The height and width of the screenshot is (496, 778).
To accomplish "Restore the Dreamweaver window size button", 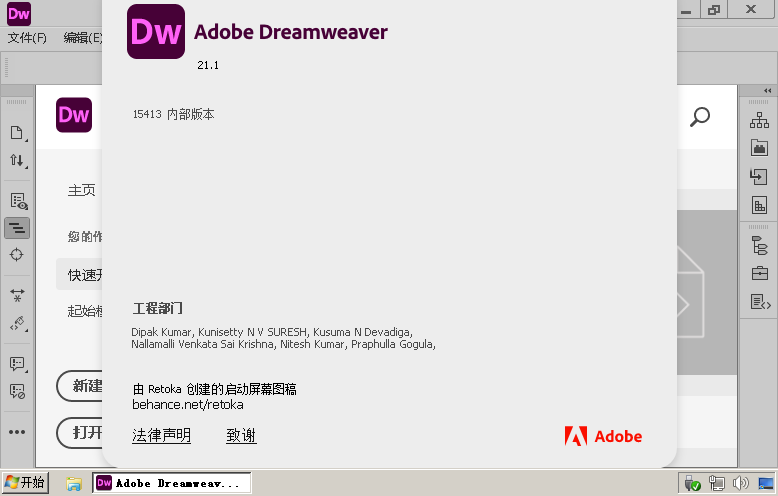I will pyautogui.click(x=713, y=9).
